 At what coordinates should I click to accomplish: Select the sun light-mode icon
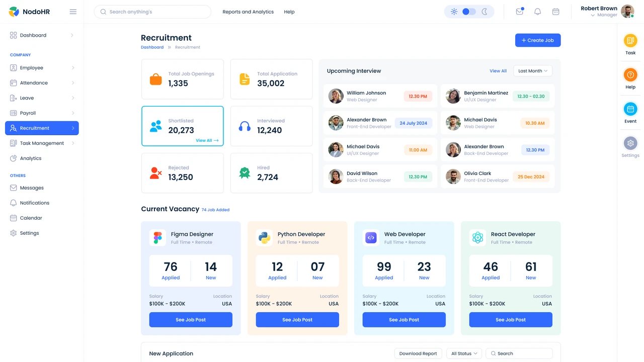pos(454,12)
